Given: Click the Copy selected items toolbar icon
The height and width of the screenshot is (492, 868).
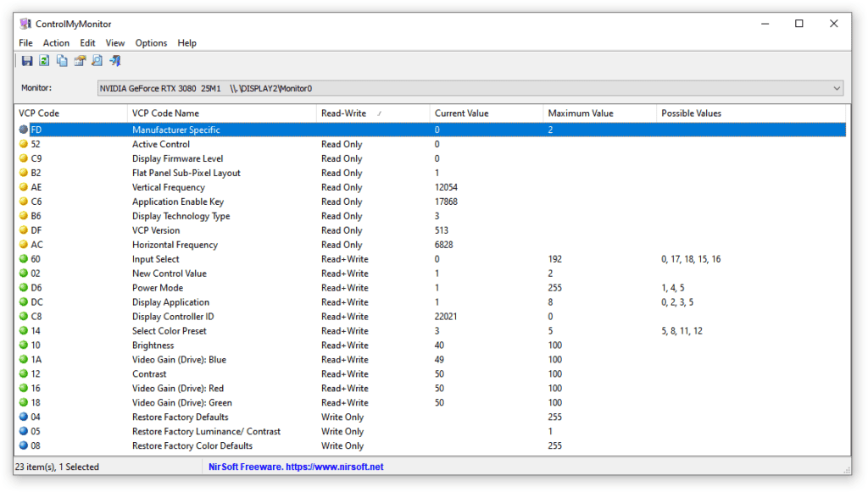Looking at the screenshot, I should point(62,61).
